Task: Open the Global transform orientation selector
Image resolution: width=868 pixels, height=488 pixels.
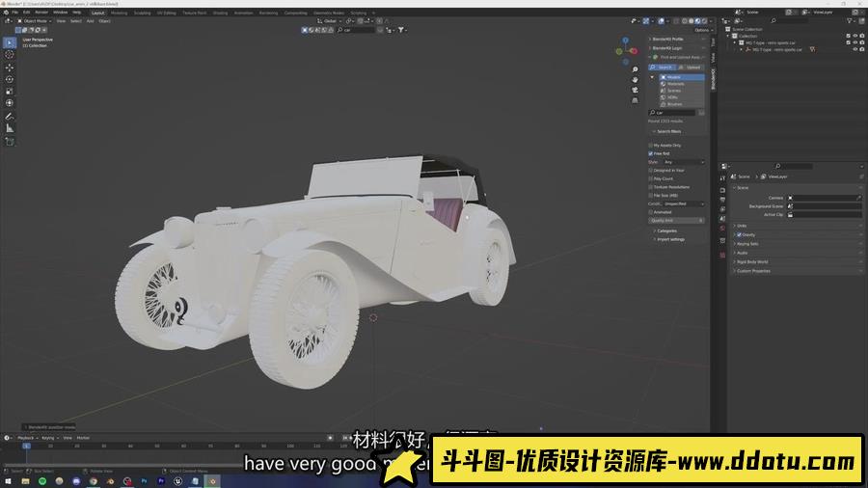Action: click(x=328, y=21)
